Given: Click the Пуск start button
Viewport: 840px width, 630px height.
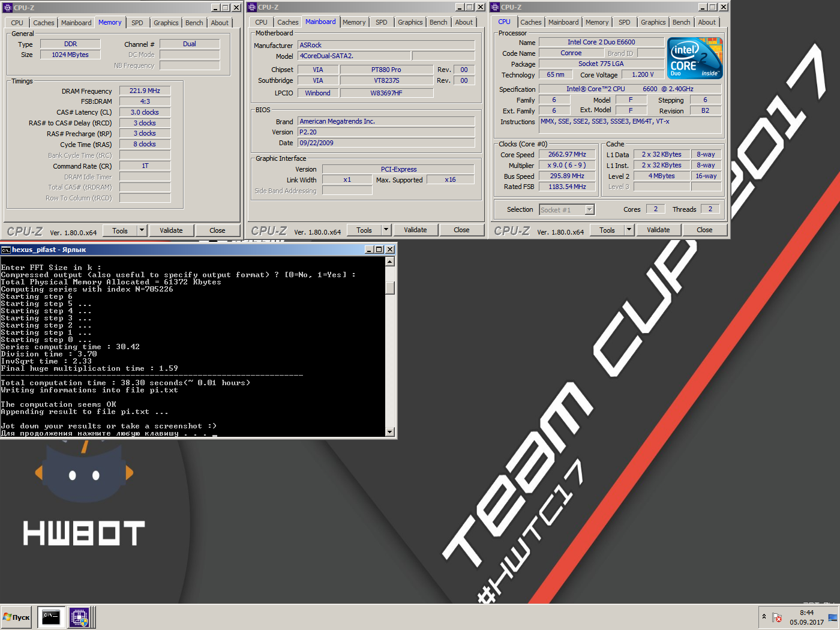Looking at the screenshot, I should tap(16, 617).
